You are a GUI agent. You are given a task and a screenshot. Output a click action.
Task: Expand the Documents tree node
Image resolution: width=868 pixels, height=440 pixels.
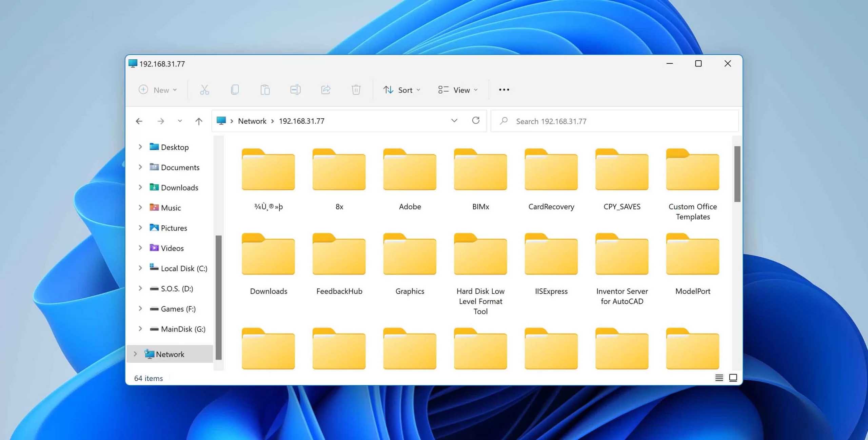pyautogui.click(x=140, y=167)
